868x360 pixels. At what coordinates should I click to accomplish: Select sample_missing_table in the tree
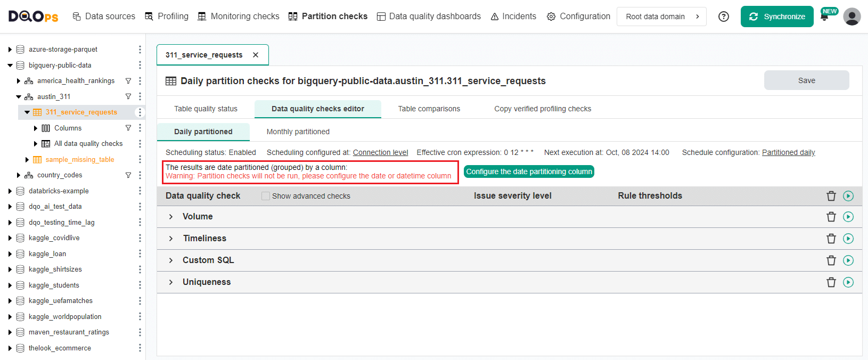tap(80, 159)
